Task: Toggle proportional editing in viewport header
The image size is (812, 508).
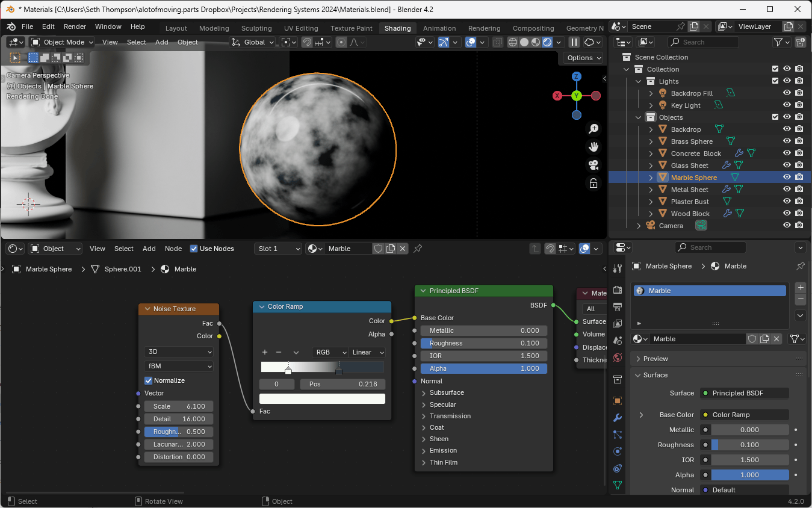Action: coord(341,42)
